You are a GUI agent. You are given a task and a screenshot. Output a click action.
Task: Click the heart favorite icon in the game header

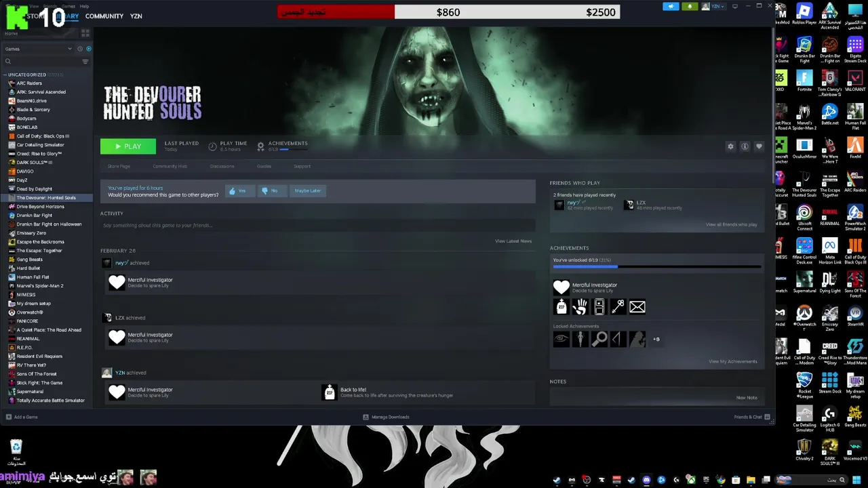(x=759, y=146)
